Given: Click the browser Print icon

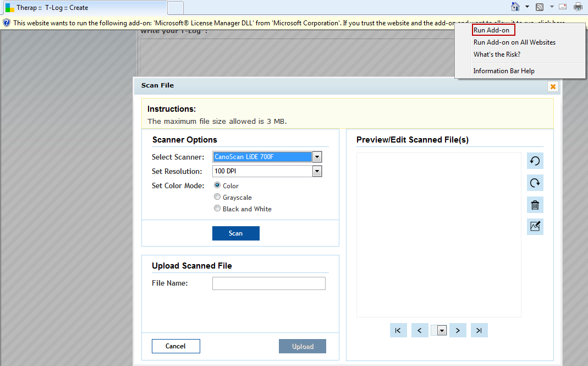Looking at the screenshot, I should point(578,7).
